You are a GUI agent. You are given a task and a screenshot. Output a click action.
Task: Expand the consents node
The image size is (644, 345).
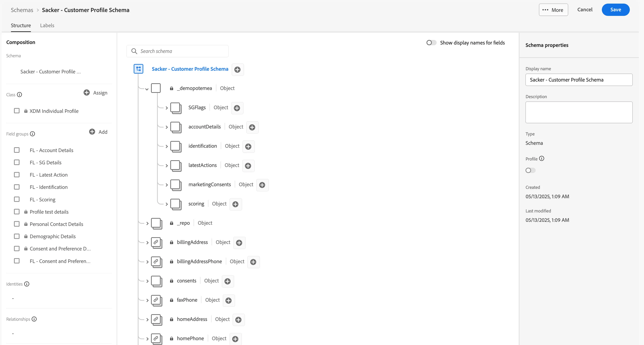click(x=147, y=281)
